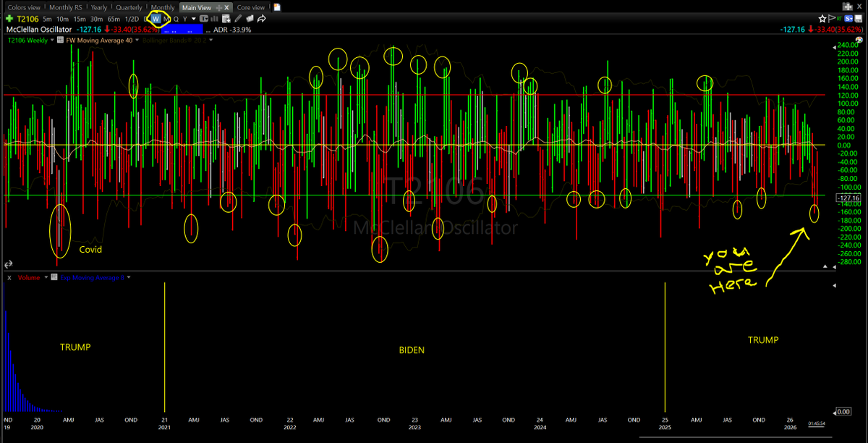Click the table icon before FW Moving Average
This screenshot has height=443, width=868.
[x=60, y=39]
